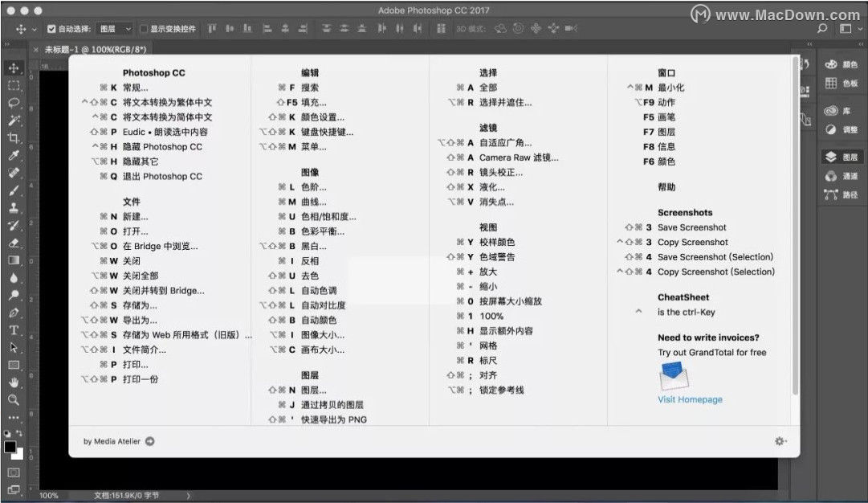868x503 pixels.
Task: Collapse the right panel dock double-arrow
Action: pos(860,44)
